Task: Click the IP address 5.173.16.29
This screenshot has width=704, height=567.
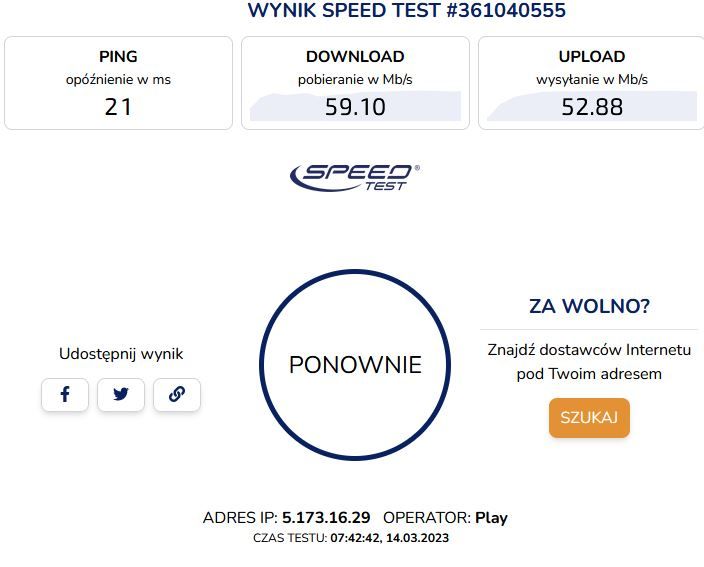Action: click(x=326, y=518)
